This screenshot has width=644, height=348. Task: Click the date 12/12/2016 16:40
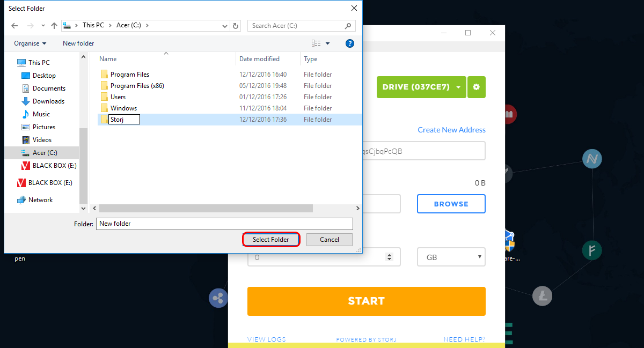click(x=263, y=75)
